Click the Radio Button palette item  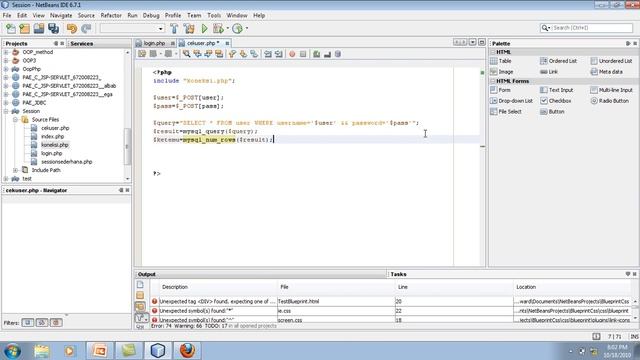click(x=610, y=101)
